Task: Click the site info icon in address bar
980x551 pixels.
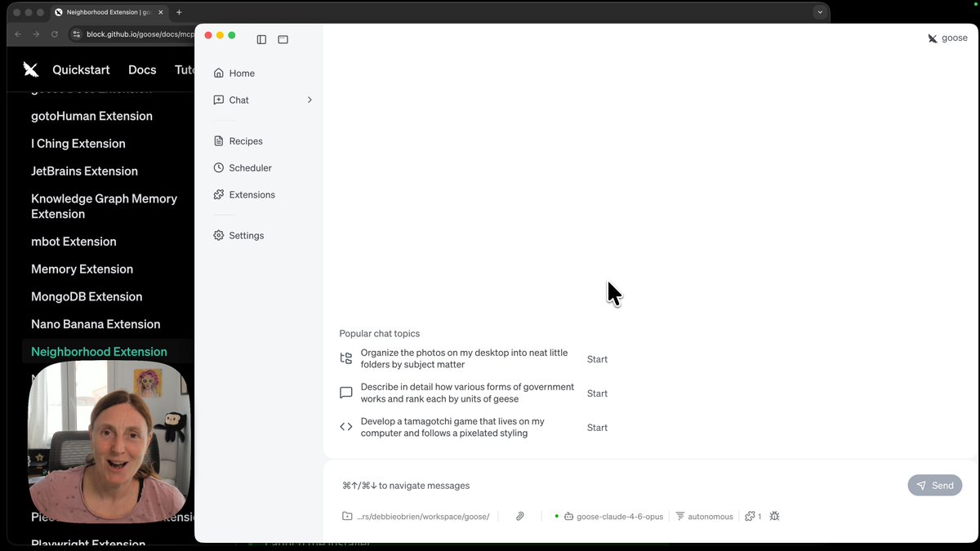Action: coord(77,34)
